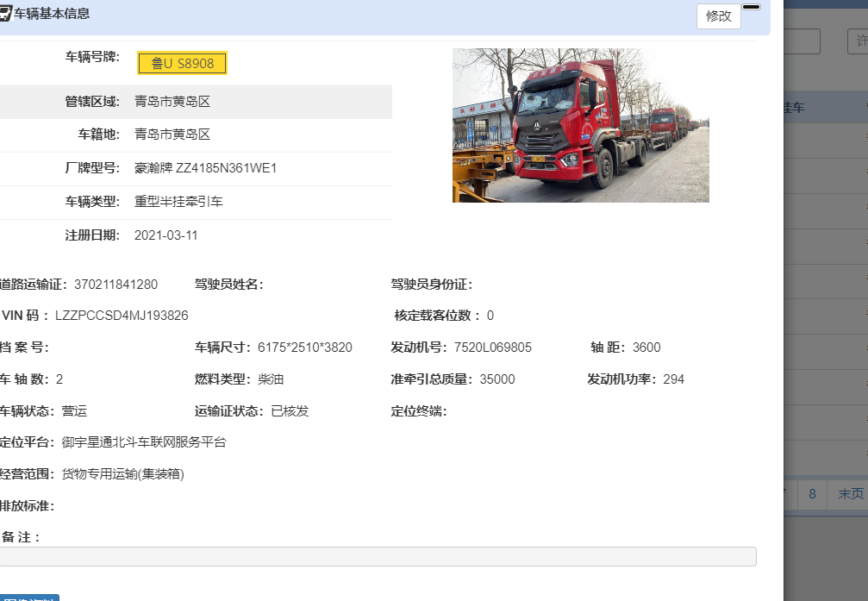This screenshot has height=601, width=868.
Task: Click the black collapse bar icon in header
Action: (751, 7)
